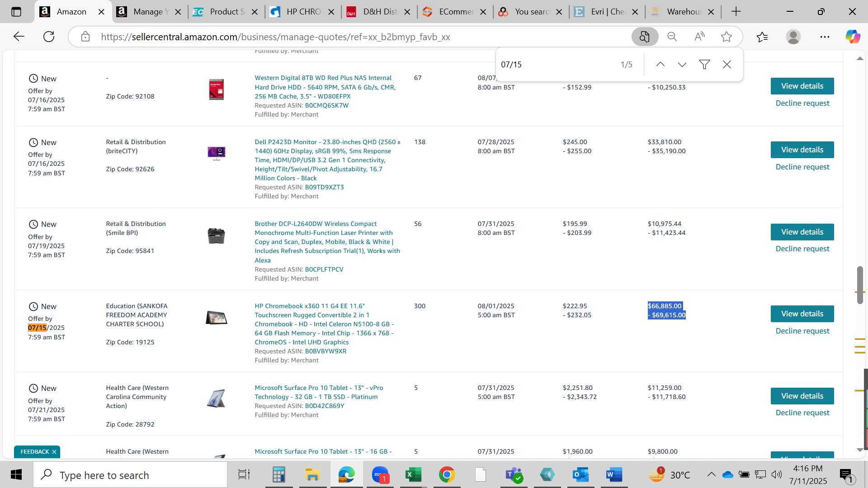This screenshot has width=868, height=488.
Task: Dismiss the FEEDBACK badge
Action: tap(54, 452)
